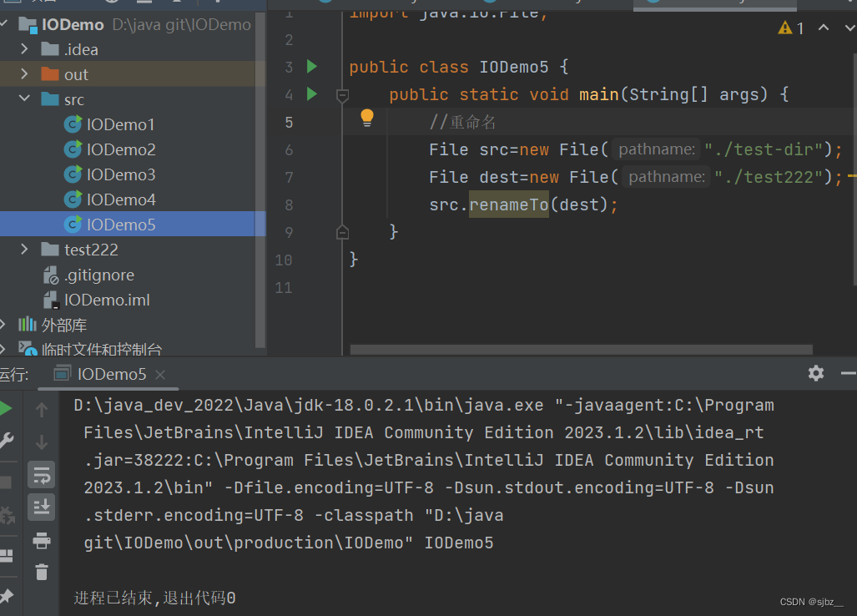Click the "./test222" string literal
This screenshot has height=616, width=857.
(769, 177)
